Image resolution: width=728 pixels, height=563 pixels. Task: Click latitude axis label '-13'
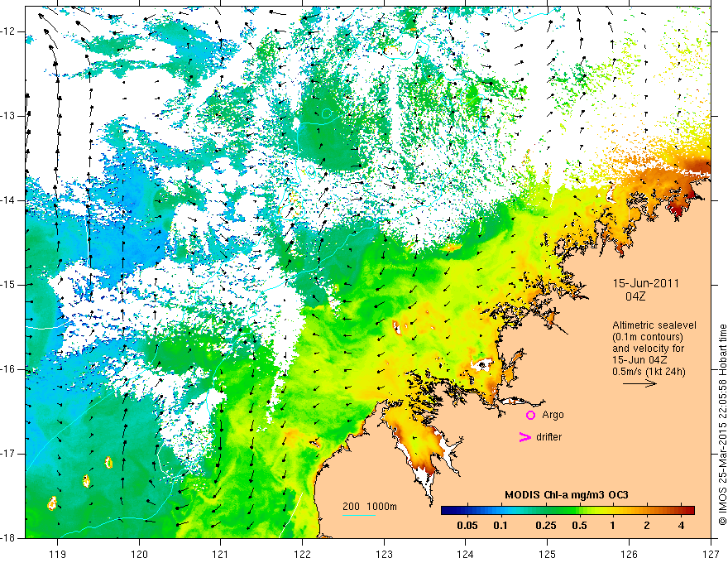coord(8,116)
